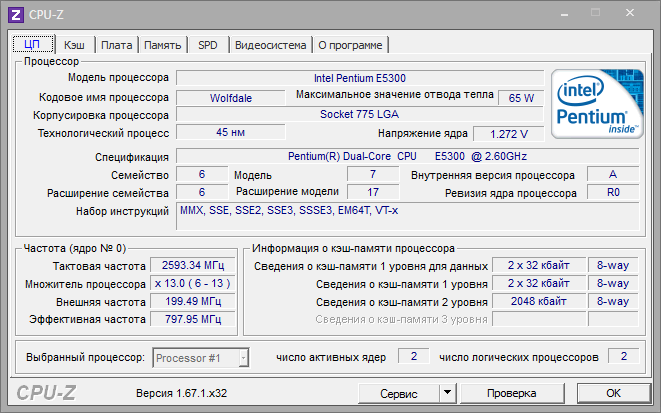Click the Сервис button

(400, 394)
